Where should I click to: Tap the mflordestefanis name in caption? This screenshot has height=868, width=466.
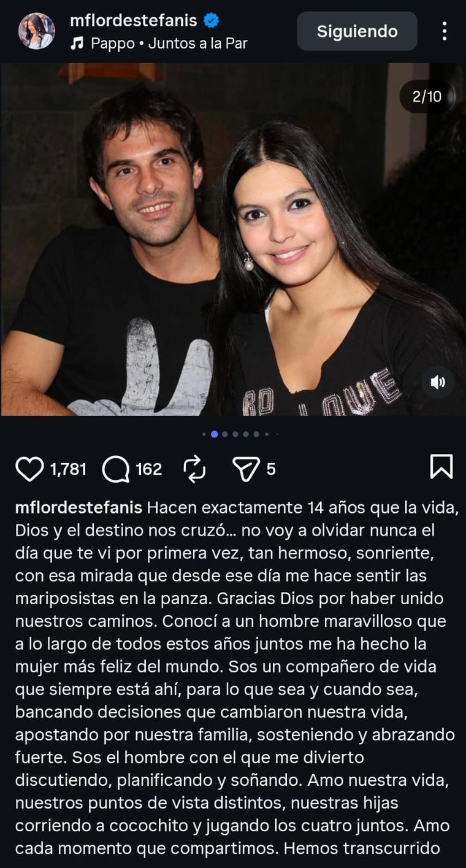[78, 509]
